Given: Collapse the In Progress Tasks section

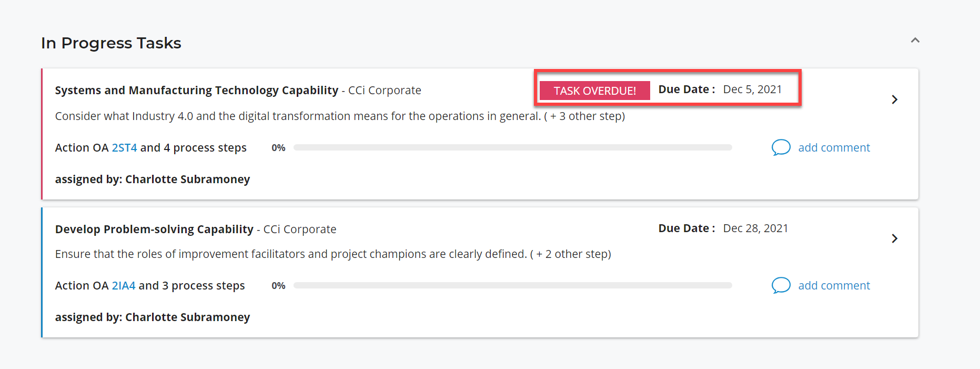Looking at the screenshot, I should click(915, 41).
